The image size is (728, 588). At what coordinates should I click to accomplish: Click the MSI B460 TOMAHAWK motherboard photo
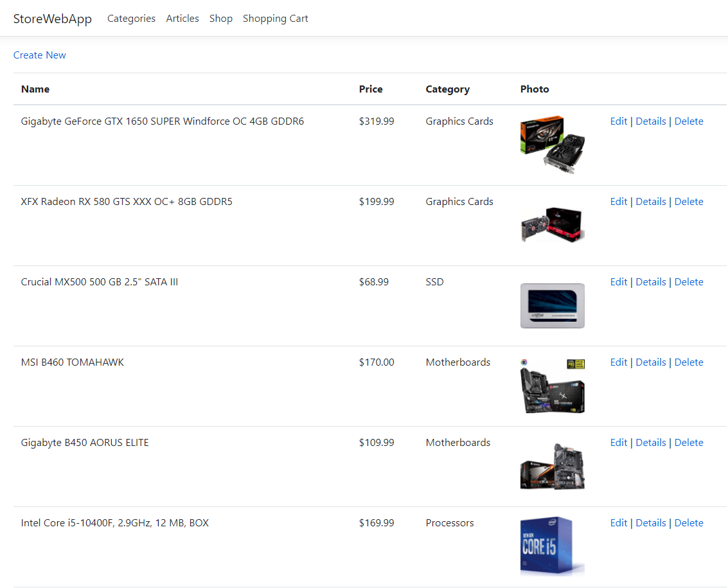(553, 386)
